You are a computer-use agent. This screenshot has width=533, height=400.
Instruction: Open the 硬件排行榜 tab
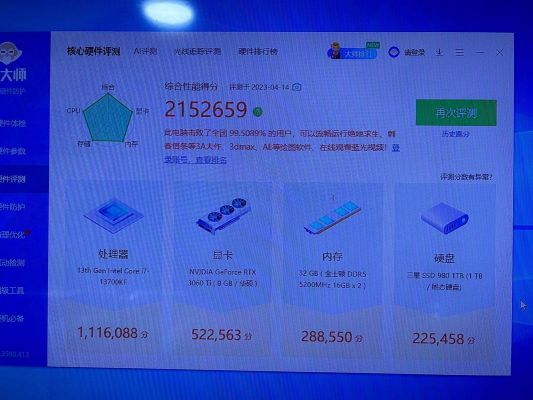pos(258,52)
